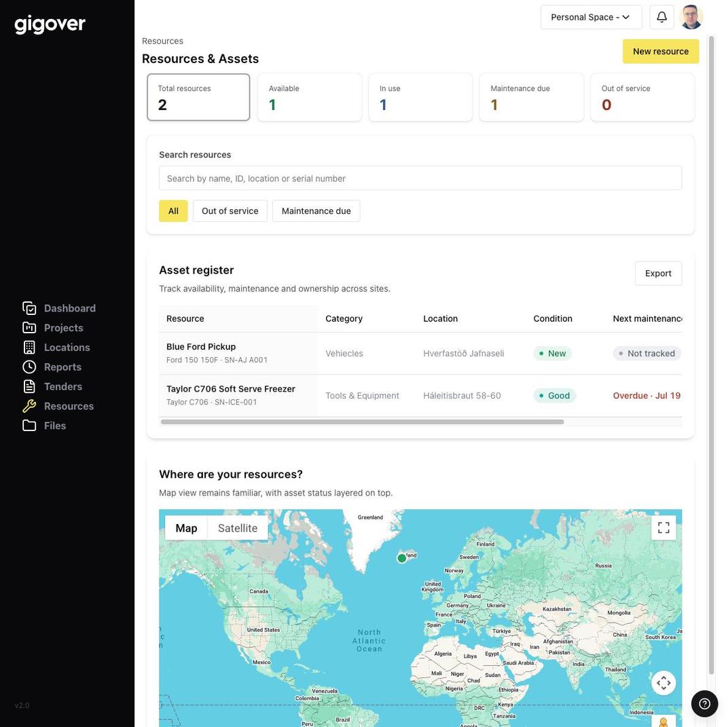Click the Next maintenance column header

[x=647, y=318]
